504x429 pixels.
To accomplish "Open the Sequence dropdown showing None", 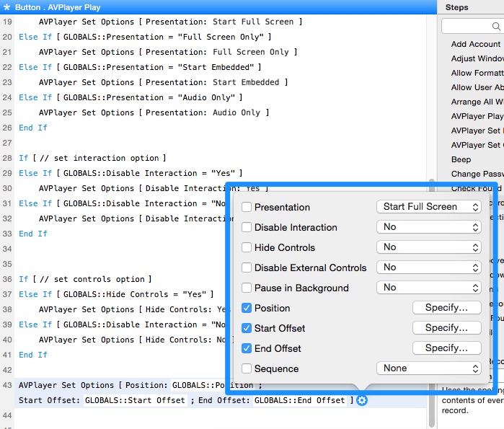I will coord(428,368).
